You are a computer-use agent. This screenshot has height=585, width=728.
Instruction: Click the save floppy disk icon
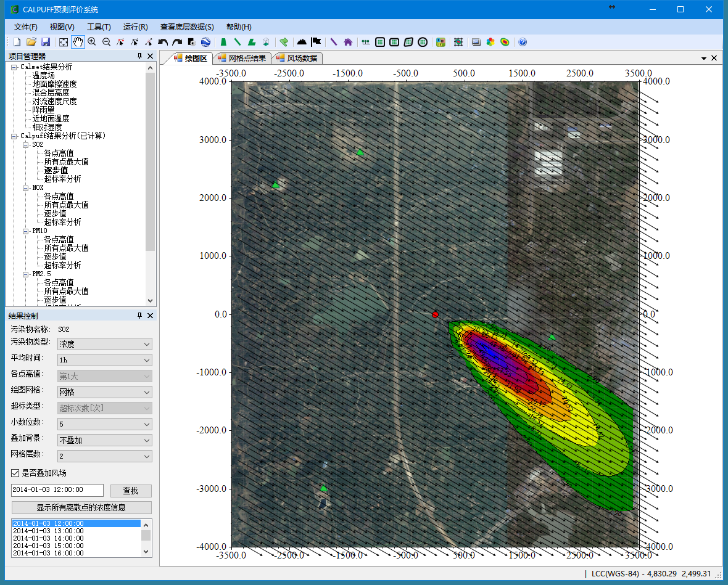pos(46,42)
